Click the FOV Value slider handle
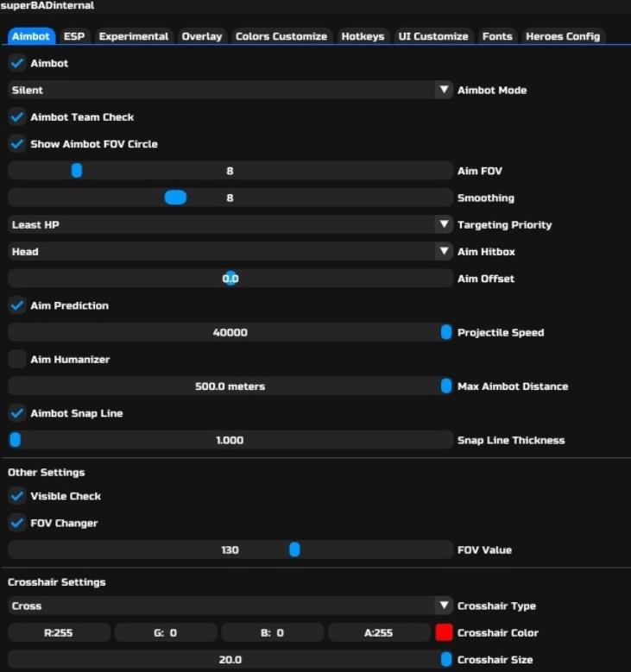631x672 pixels. click(294, 550)
